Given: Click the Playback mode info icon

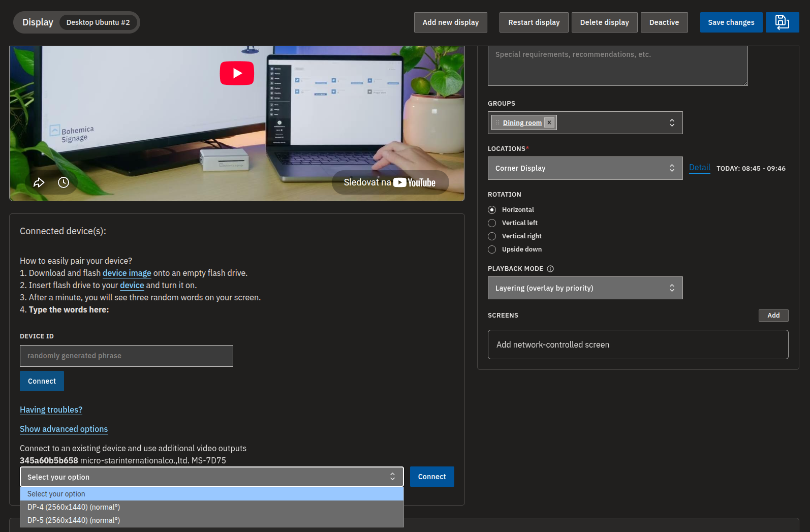Looking at the screenshot, I should [550, 269].
